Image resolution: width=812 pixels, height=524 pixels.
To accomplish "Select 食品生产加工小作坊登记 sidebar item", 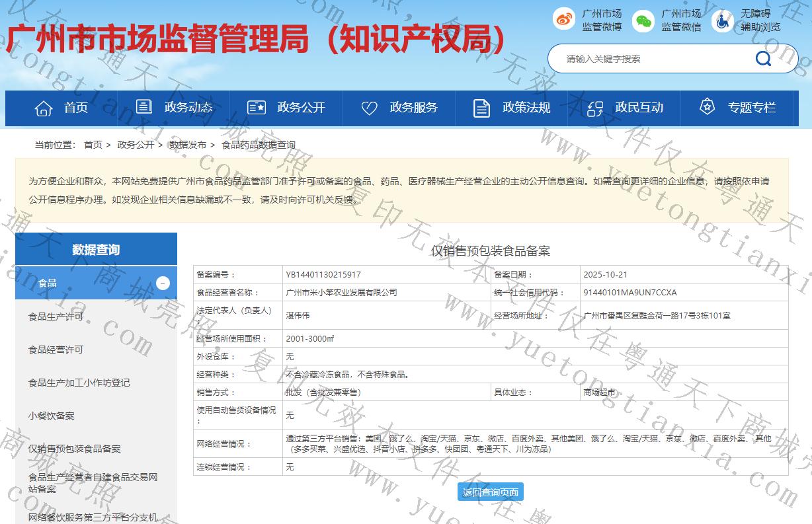I will 79,383.
